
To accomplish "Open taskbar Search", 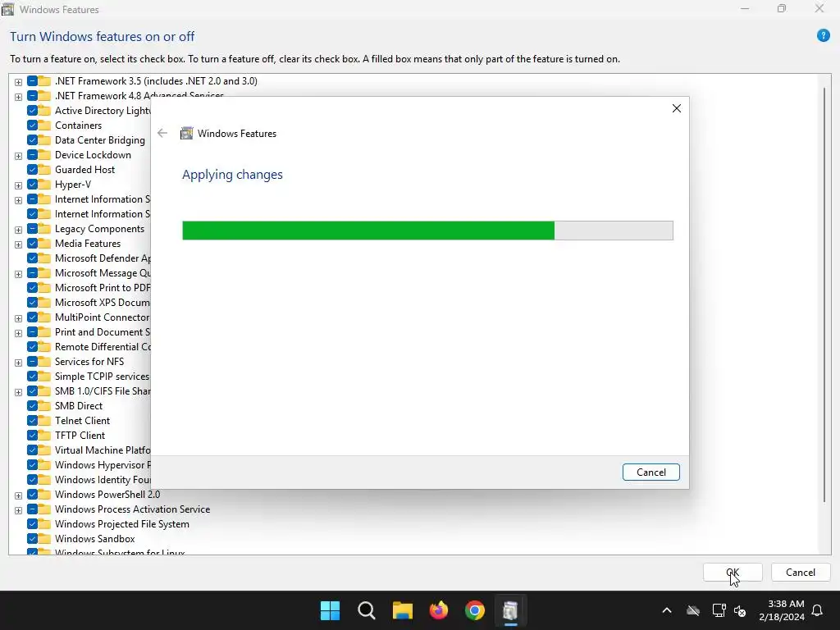I will click(x=367, y=610).
